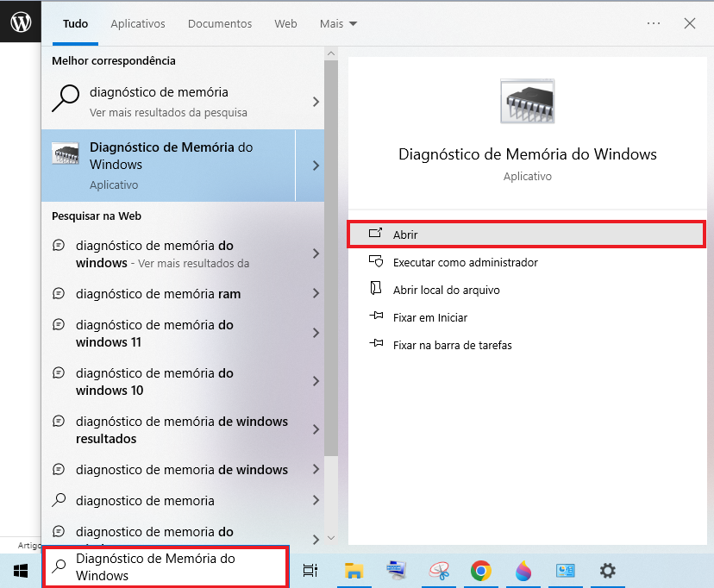Expand arrow for 'de windows resultados' suggestion
This screenshot has width=714, height=588.
pos(316,429)
